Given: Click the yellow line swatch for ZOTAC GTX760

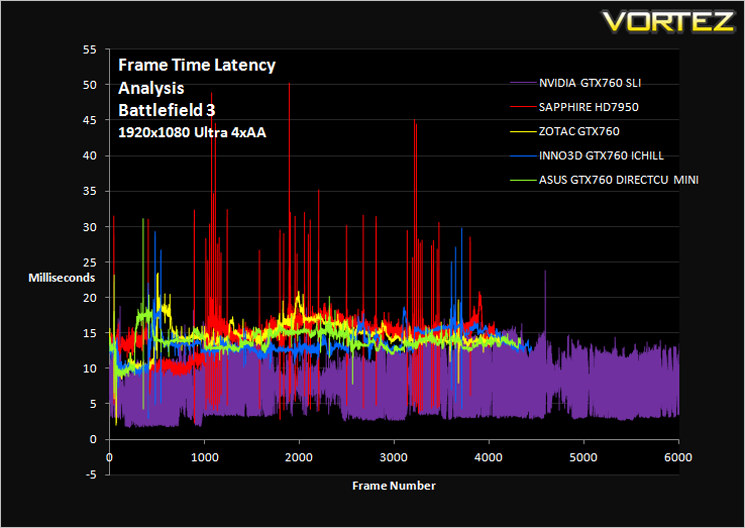Looking at the screenshot, I should pos(523,132).
